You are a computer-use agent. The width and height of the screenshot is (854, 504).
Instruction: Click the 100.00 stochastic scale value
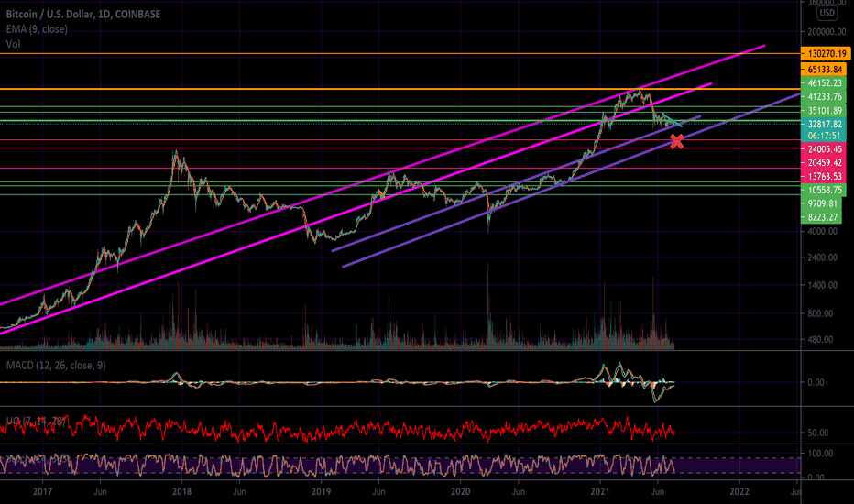(820, 454)
